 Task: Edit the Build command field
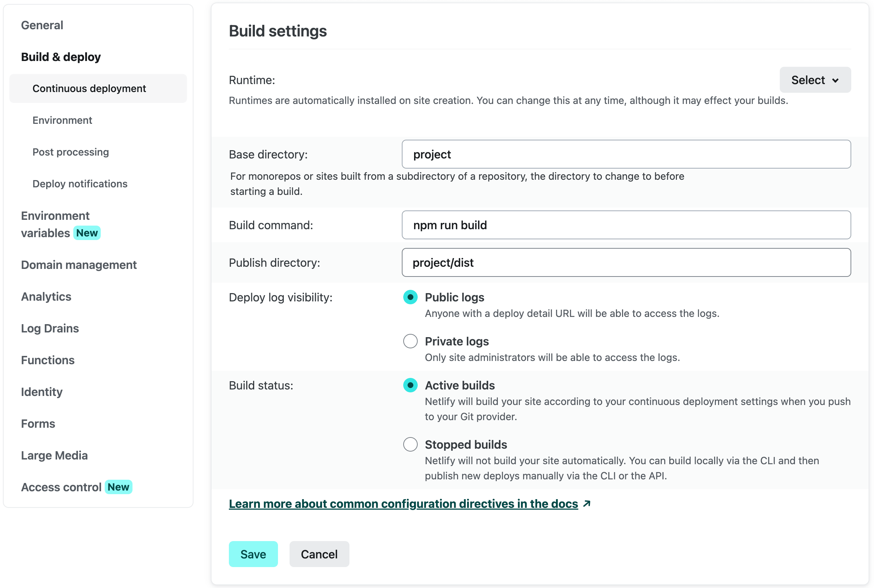coord(626,225)
